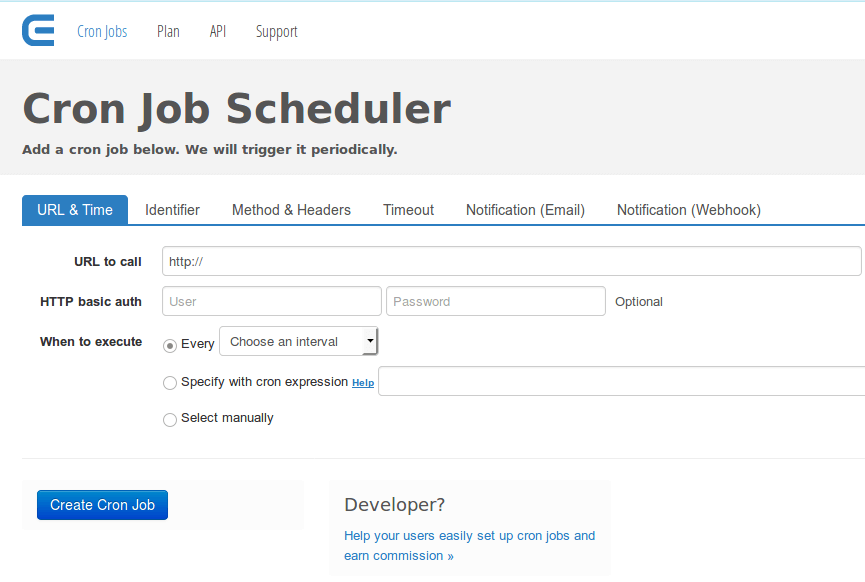The image size is (865, 582).
Task: Choose Specify with cron expression option
Action: (x=170, y=383)
